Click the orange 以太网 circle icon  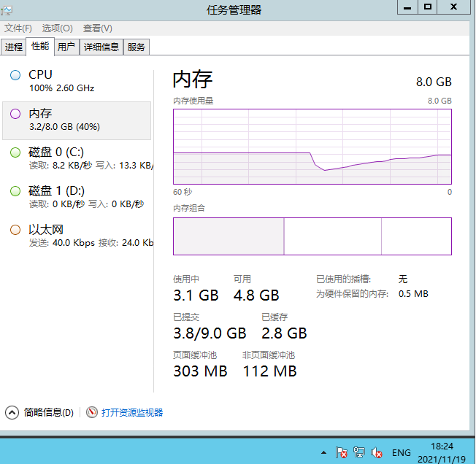(x=15, y=230)
